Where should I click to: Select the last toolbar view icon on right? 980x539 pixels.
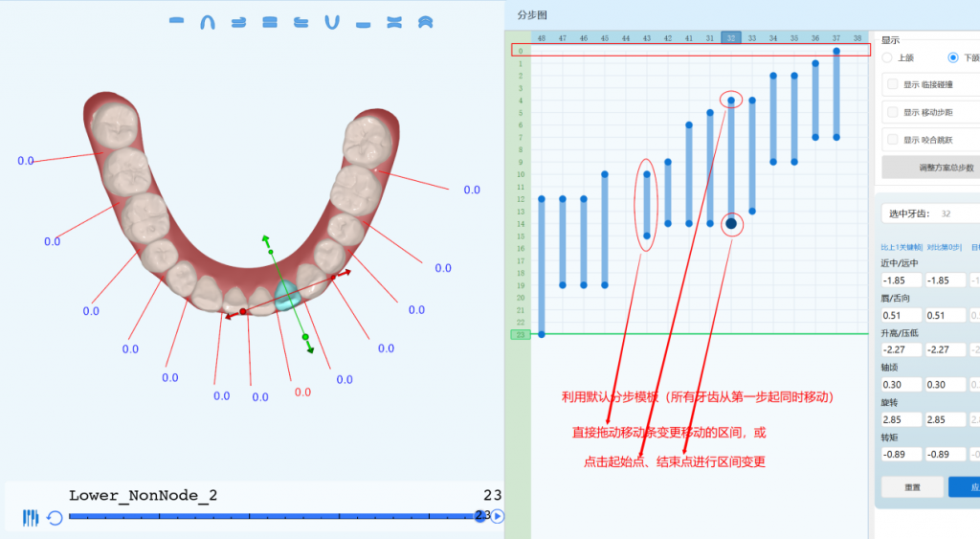[426, 22]
